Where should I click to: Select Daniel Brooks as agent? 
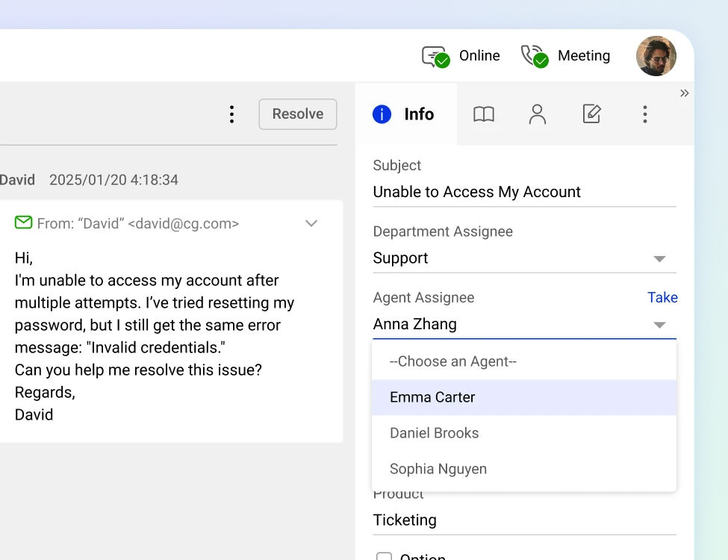[x=523, y=433]
